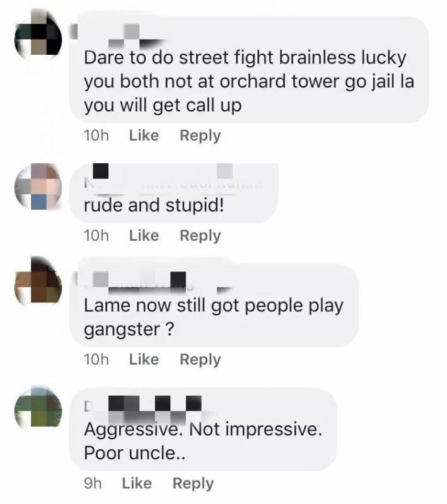This screenshot has width=447, height=504.
Task: Reply to the 'Poor uncle..' comment
Action: click(193, 484)
